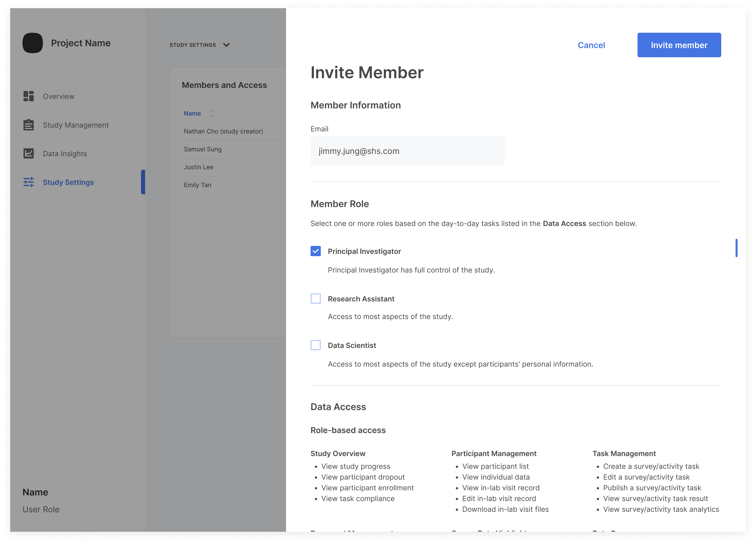Click the Overview dashboard icon

[x=29, y=96]
